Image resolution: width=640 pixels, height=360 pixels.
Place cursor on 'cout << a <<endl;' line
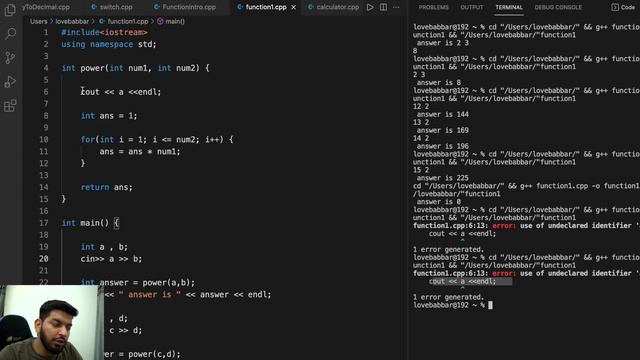click(121, 92)
